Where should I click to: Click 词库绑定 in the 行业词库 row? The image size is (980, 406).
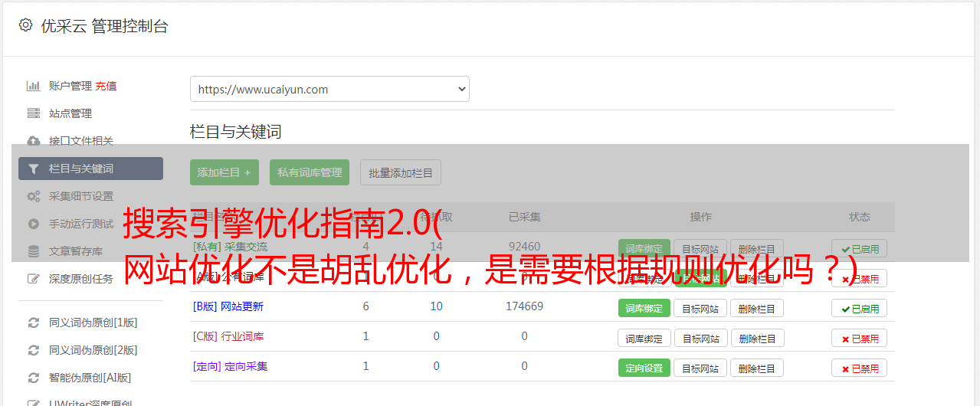pyautogui.click(x=644, y=338)
